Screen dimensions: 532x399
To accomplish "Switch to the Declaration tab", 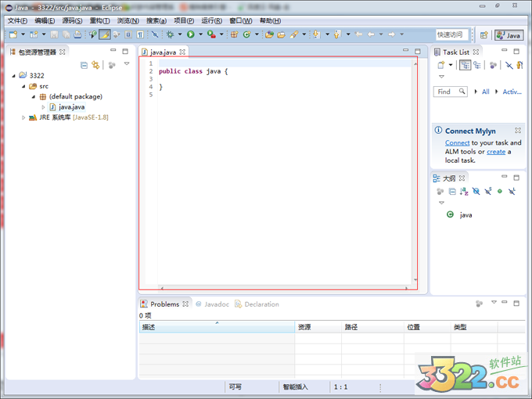I will (x=257, y=304).
